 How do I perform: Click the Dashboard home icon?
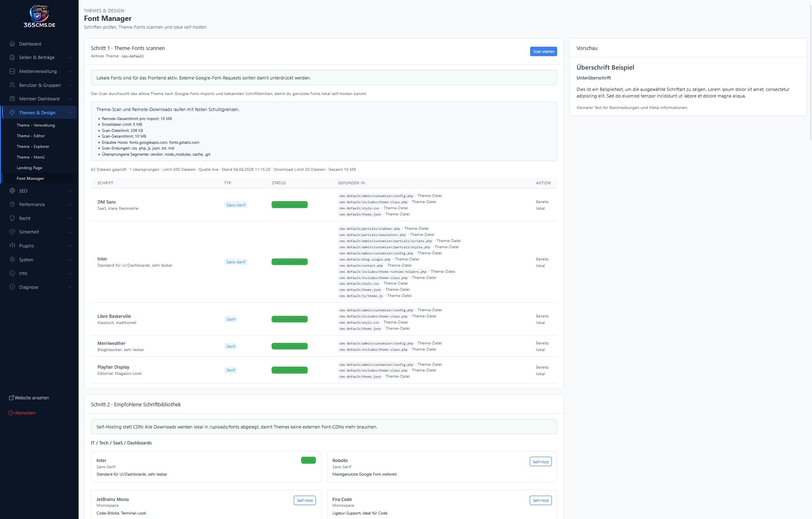point(12,44)
